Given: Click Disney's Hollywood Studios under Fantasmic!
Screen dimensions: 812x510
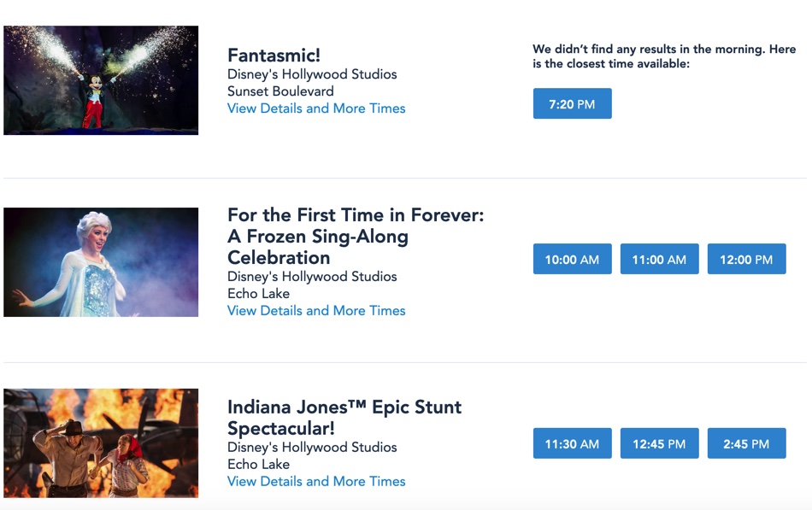Looking at the screenshot, I should (312, 74).
